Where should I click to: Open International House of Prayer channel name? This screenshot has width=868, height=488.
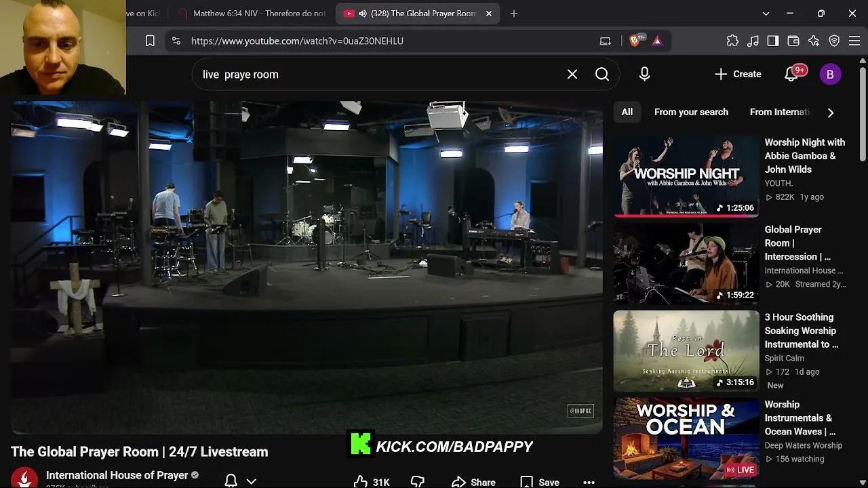pos(117,475)
